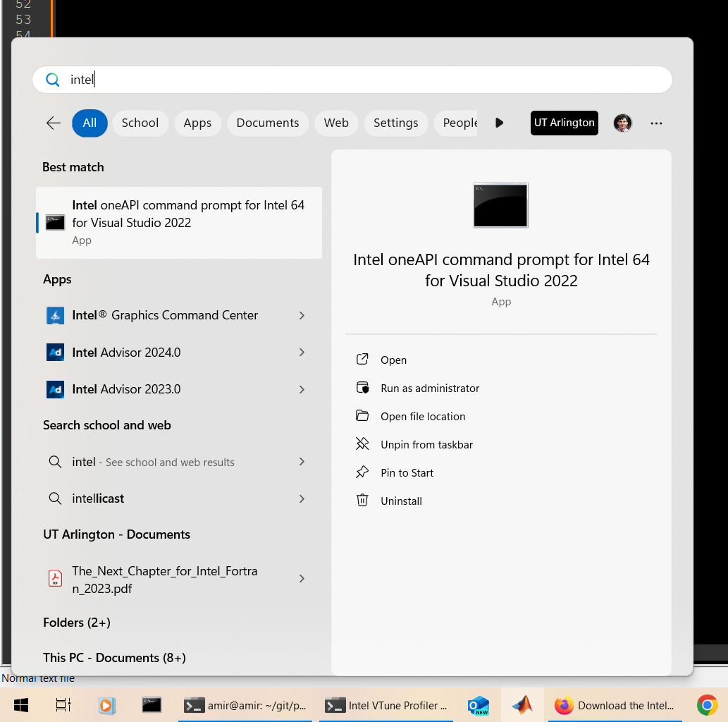Switch to the Documents filter tab

click(x=268, y=123)
